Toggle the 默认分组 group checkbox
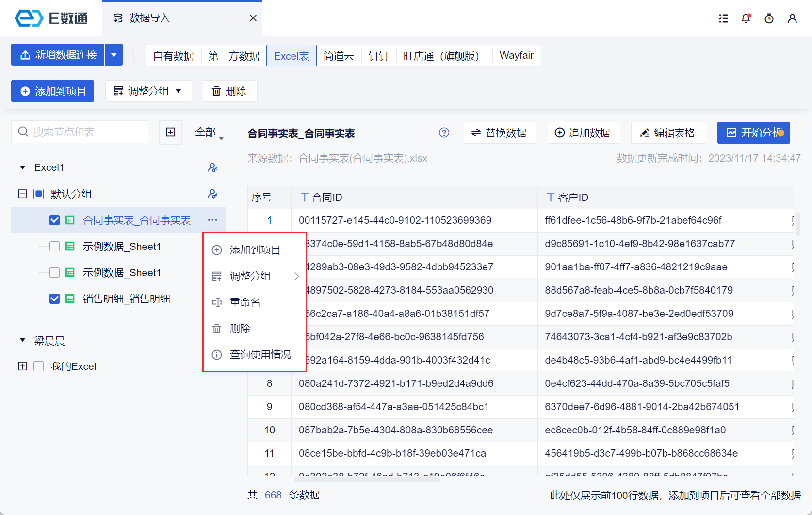This screenshot has height=515, width=812. point(39,194)
